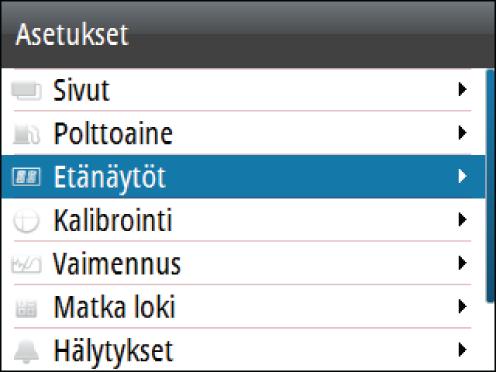Open the highlighted Etänäytöt entry

[x=243, y=176]
